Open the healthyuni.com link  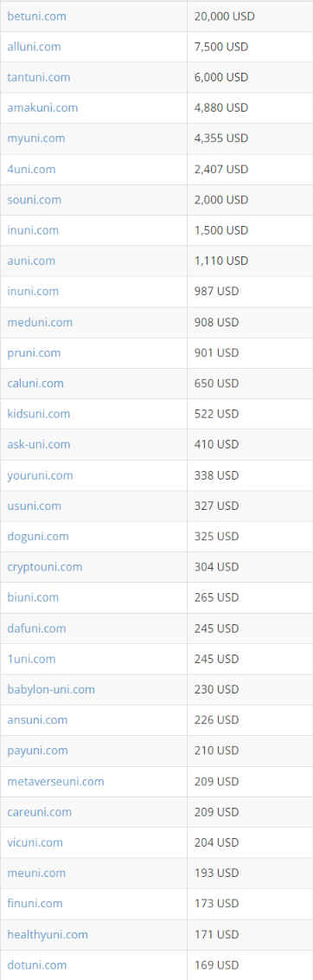click(48, 935)
